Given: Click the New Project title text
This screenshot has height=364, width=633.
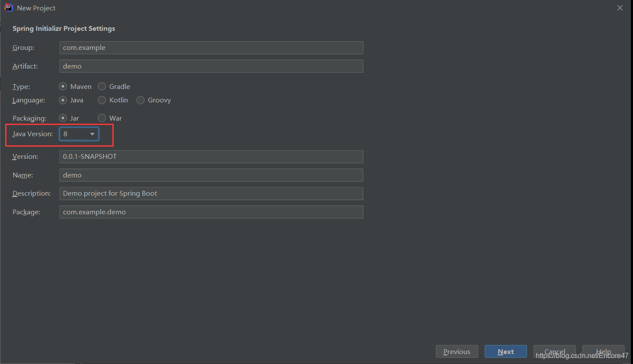Looking at the screenshot, I should [x=36, y=8].
